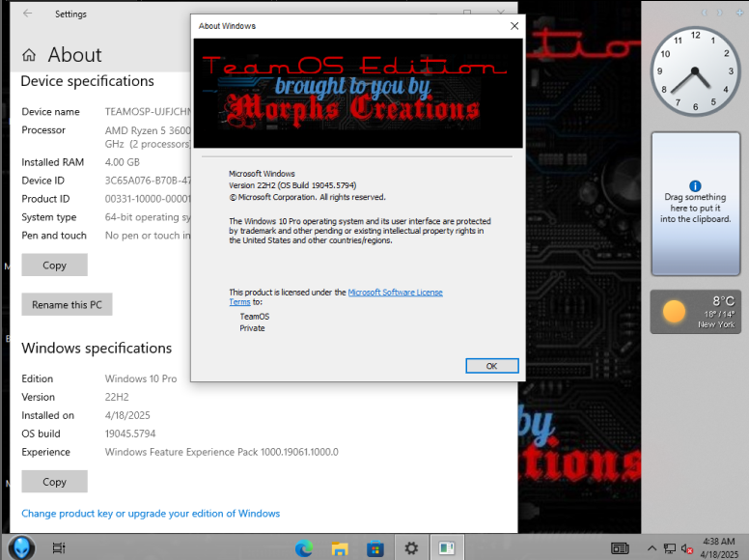
Task: Select the Installed RAM value 4.00 GB
Action: tap(123, 162)
